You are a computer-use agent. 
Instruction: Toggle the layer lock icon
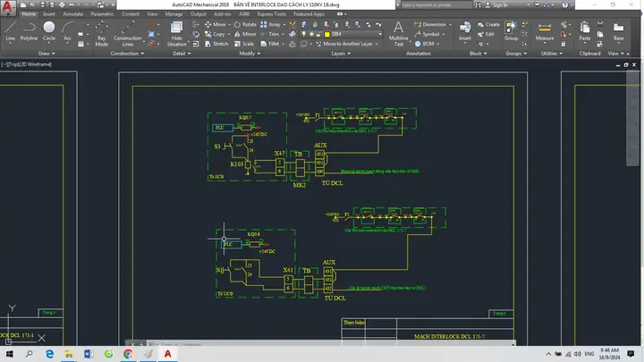tap(318, 34)
